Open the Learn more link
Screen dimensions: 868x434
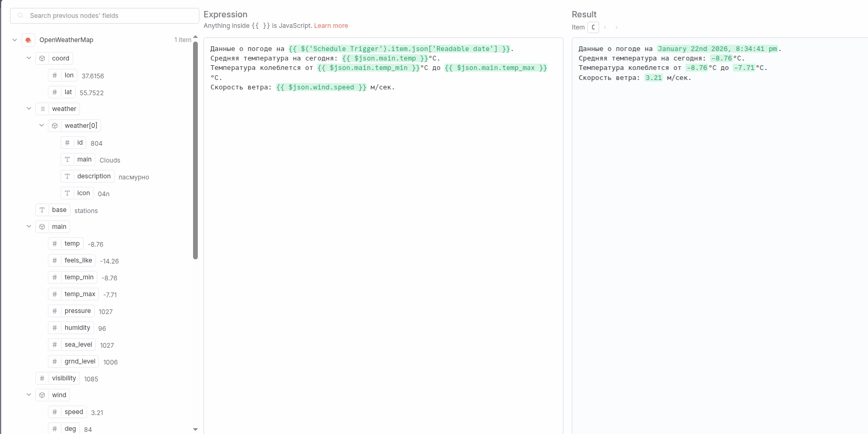coord(331,26)
